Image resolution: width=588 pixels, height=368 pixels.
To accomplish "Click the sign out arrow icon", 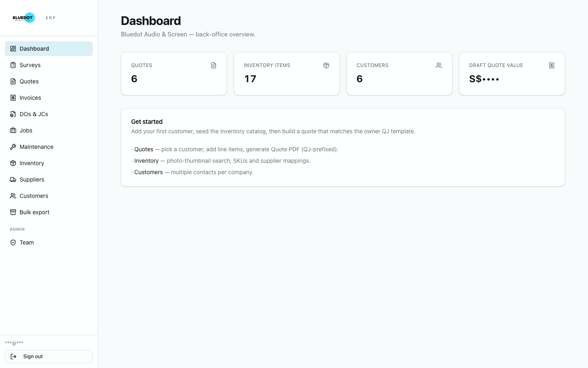I will tap(13, 357).
